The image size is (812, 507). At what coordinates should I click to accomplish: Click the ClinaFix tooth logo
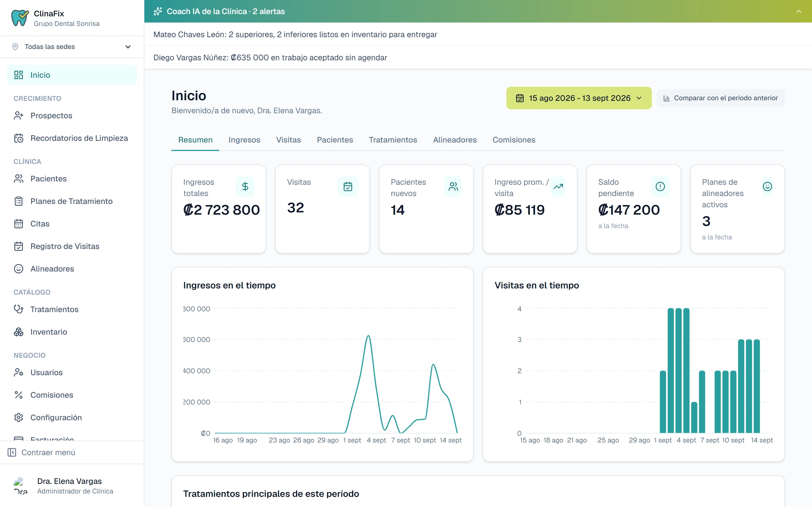(x=20, y=18)
